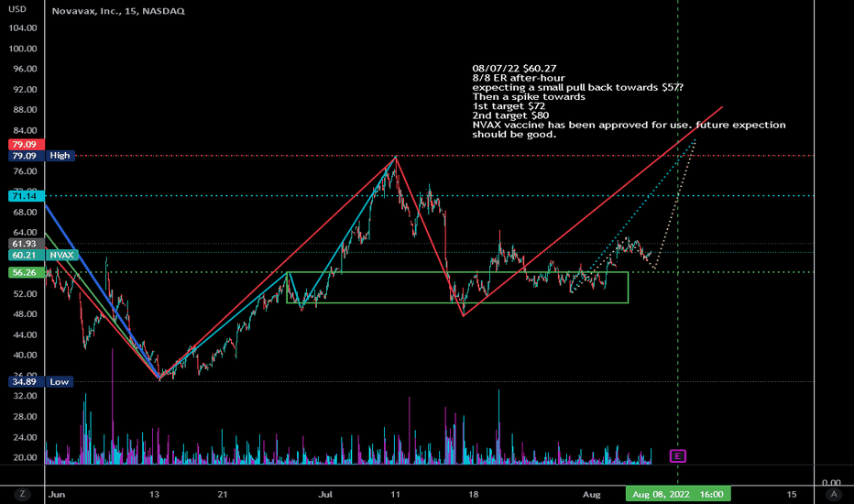
Task: Click the 21 date on time axis
Action: [x=223, y=495]
